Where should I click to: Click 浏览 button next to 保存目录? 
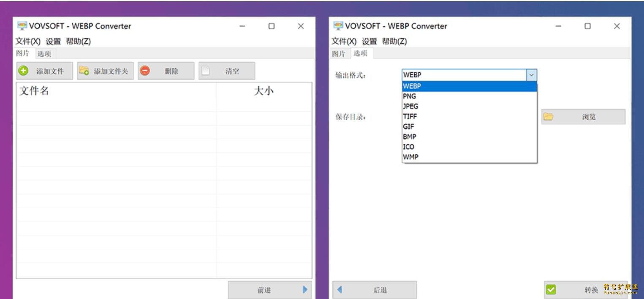click(x=583, y=117)
